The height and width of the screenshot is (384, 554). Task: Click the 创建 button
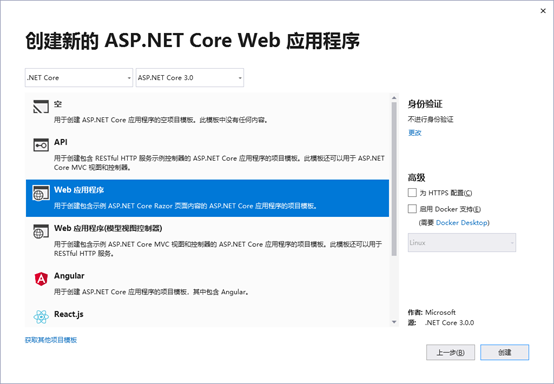[x=505, y=352]
